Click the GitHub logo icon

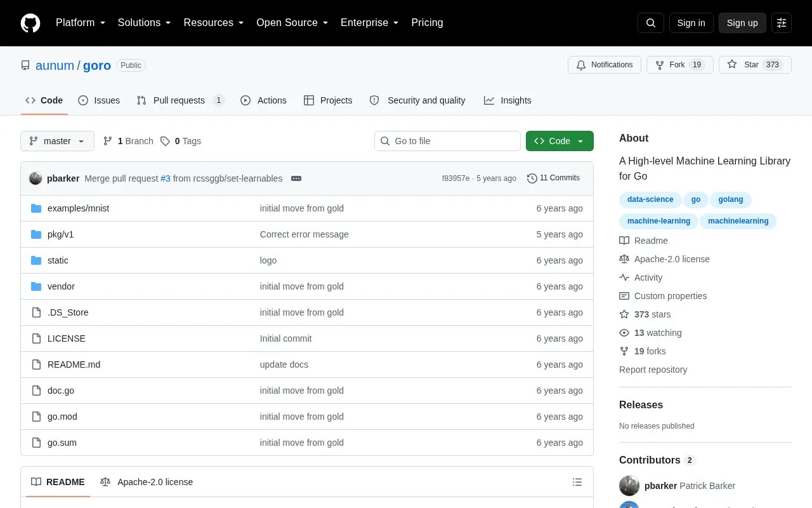(x=30, y=23)
